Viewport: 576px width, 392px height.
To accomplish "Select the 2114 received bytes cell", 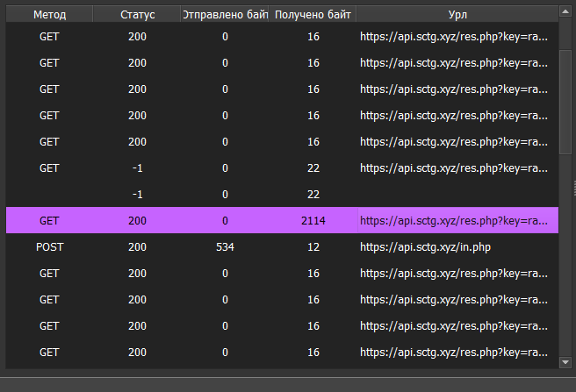I will point(313,221).
